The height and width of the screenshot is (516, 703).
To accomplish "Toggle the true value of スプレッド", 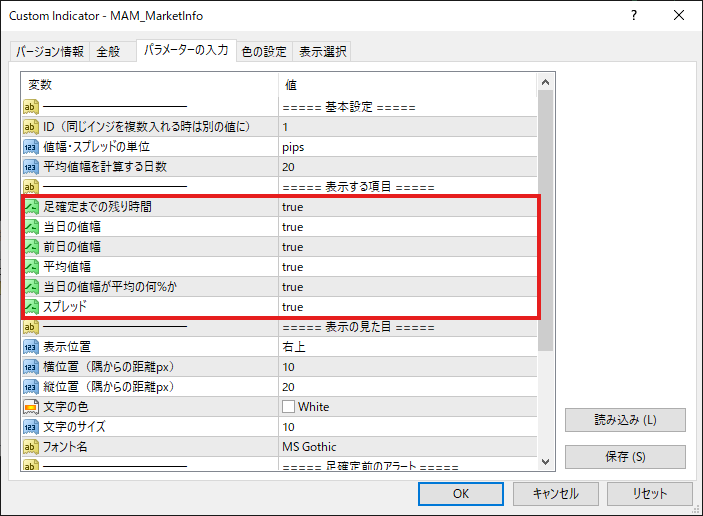I will [408, 307].
